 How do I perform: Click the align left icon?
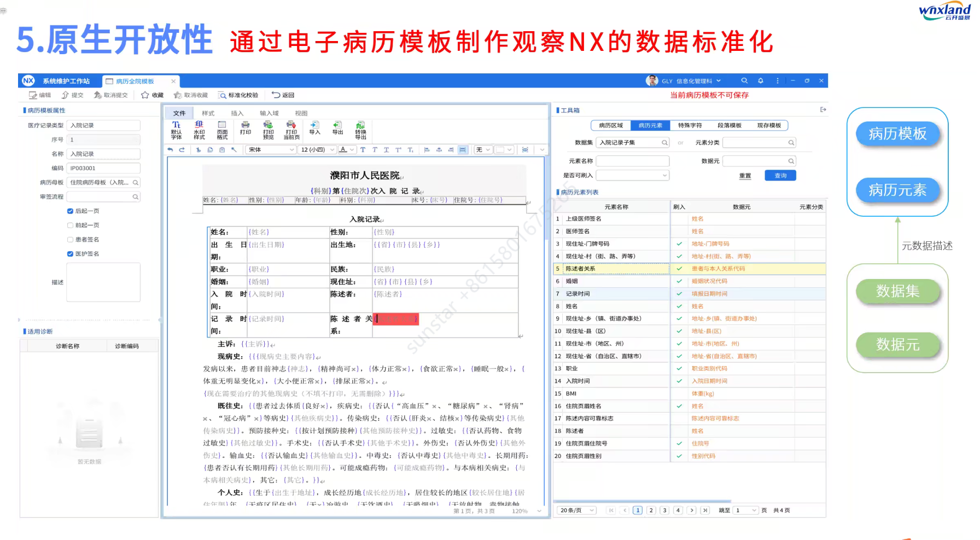[x=427, y=150]
